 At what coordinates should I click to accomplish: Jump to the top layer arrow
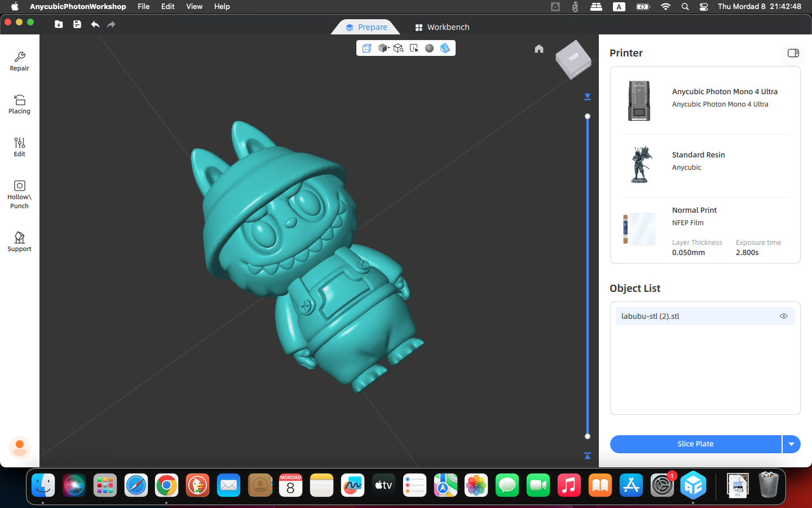pyautogui.click(x=588, y=97)
